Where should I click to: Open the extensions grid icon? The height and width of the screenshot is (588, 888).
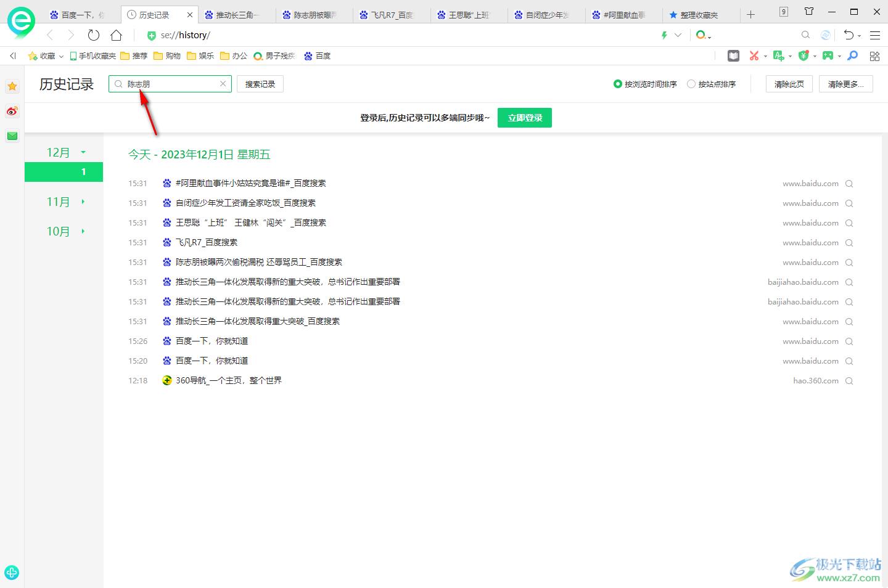(874, 56)
